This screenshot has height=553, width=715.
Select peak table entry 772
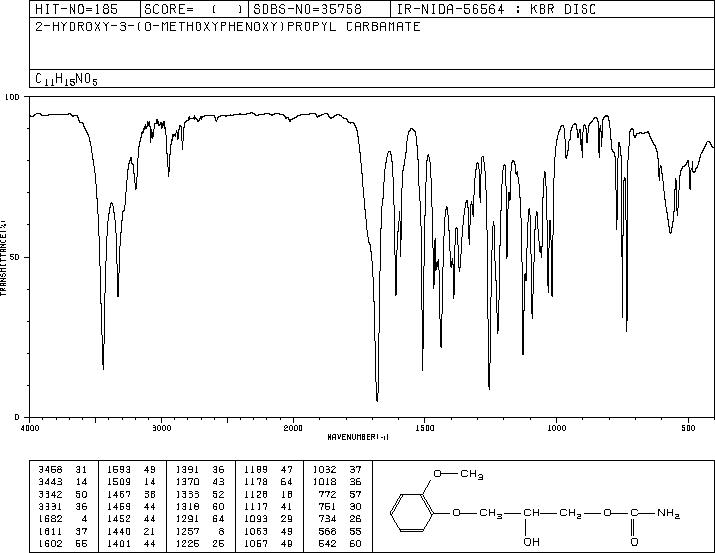[x=340, y=494]
